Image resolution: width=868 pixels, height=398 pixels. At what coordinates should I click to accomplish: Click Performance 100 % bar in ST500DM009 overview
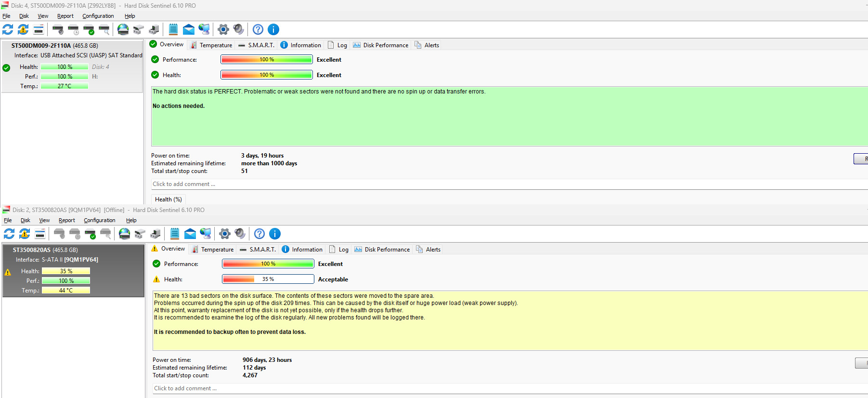pos(267,59)
